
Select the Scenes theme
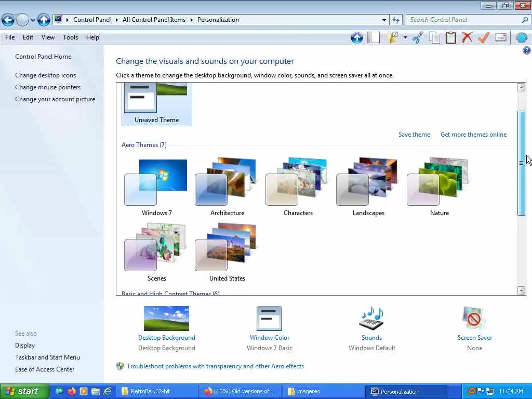click(x=157, y=252)
